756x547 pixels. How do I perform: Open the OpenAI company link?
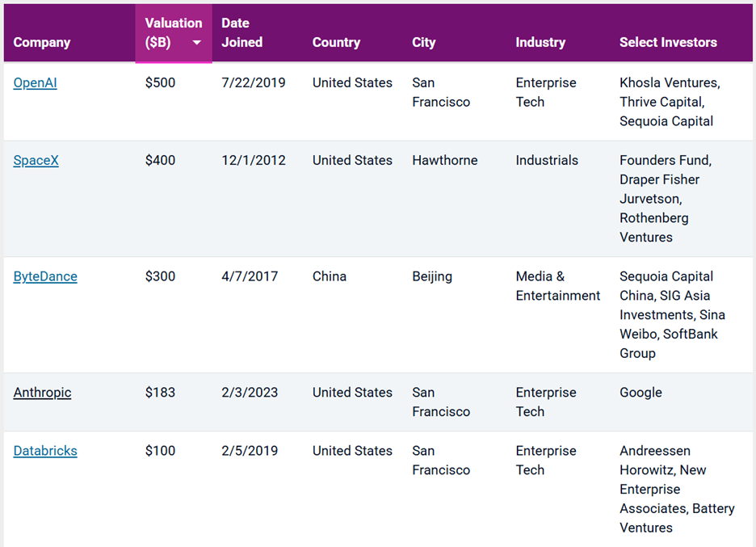36,83
